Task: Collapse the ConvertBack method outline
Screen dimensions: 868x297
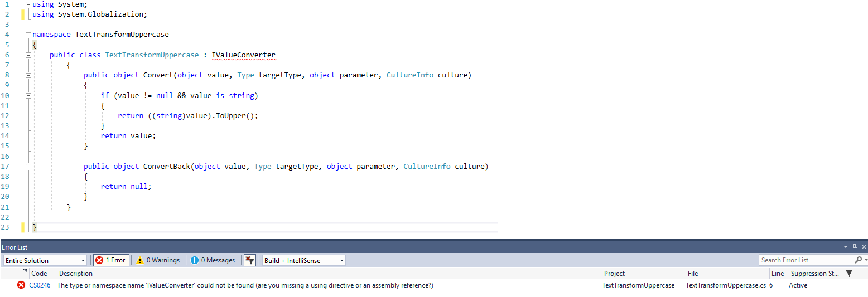Action: [x=28, y=167]
